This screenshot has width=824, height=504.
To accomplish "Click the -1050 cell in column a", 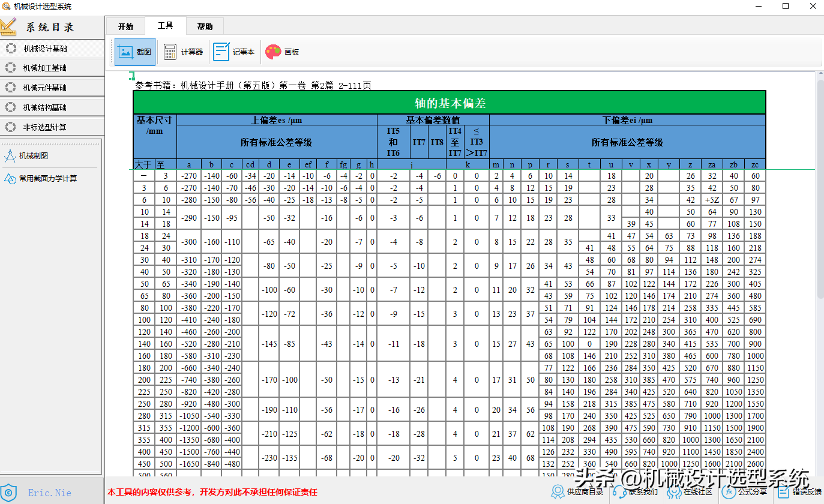I will (188, 416).
